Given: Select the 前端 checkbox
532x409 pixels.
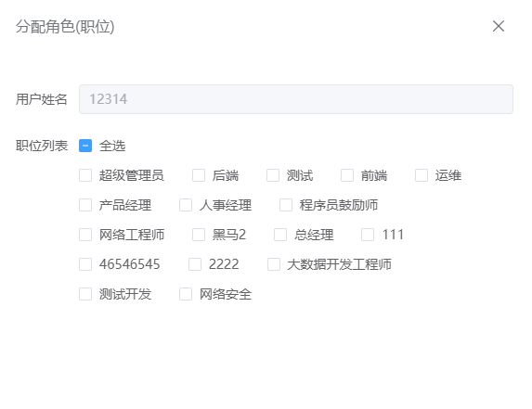Looking at the screenshot, I should [x=347, y=175].
